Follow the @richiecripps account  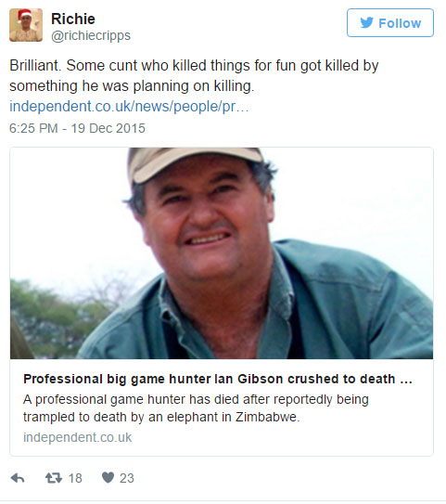390,23
